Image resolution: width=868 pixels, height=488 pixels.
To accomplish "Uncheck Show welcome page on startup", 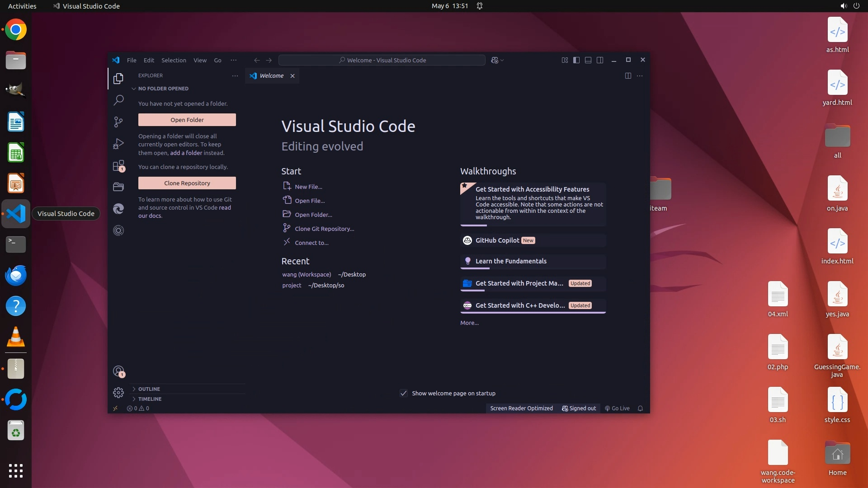I will pyautogui.click(x=404, y=393).
